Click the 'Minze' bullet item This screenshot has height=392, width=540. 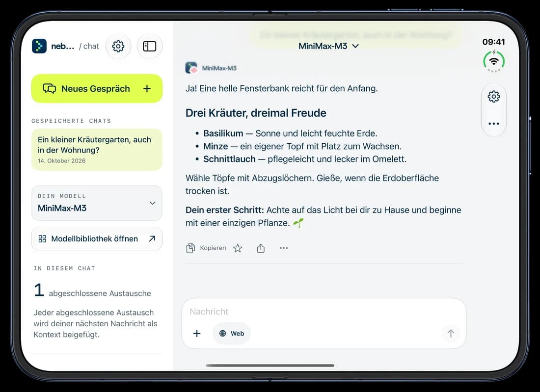298,146
